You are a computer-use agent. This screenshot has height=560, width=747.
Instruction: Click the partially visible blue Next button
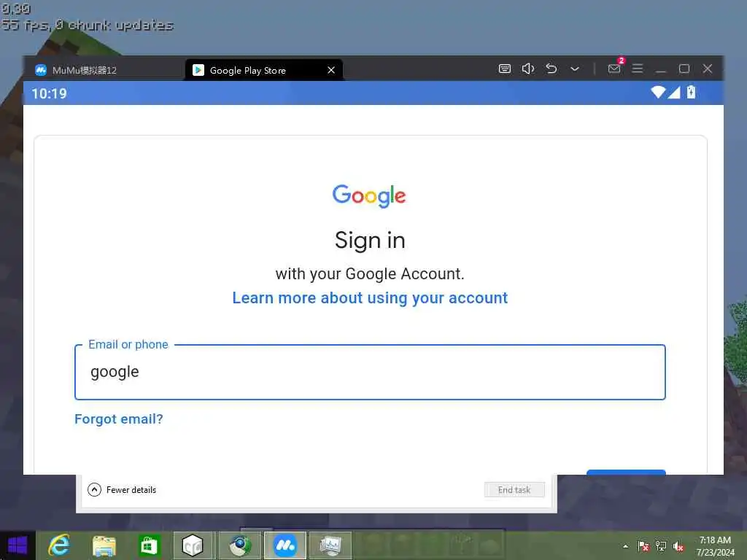pos(626,472)
